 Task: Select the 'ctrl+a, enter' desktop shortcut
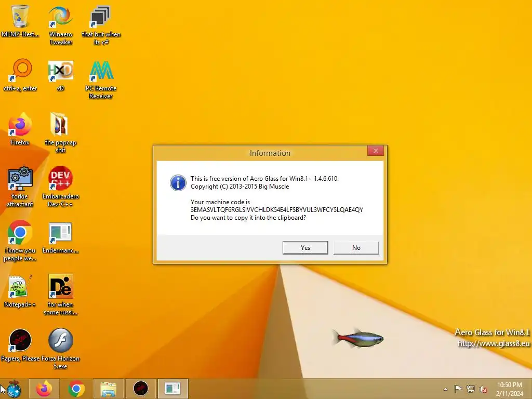coord(20,75)
